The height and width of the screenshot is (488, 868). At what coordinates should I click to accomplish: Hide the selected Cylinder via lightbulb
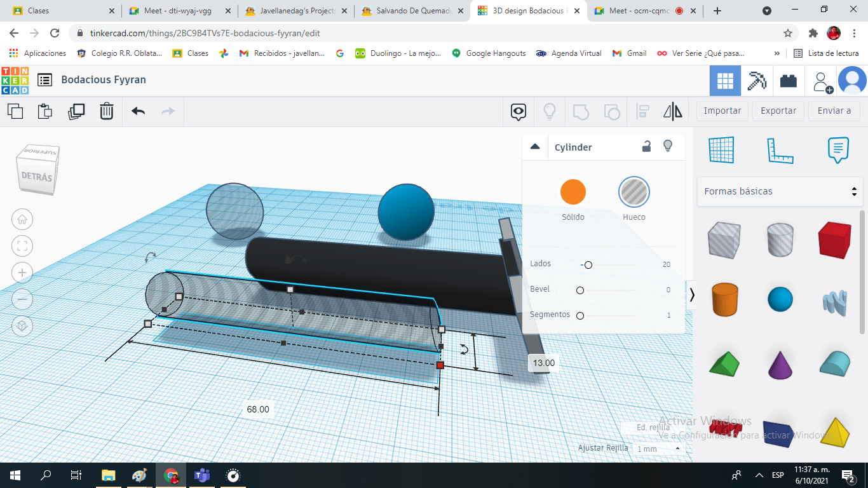(668, 147)
